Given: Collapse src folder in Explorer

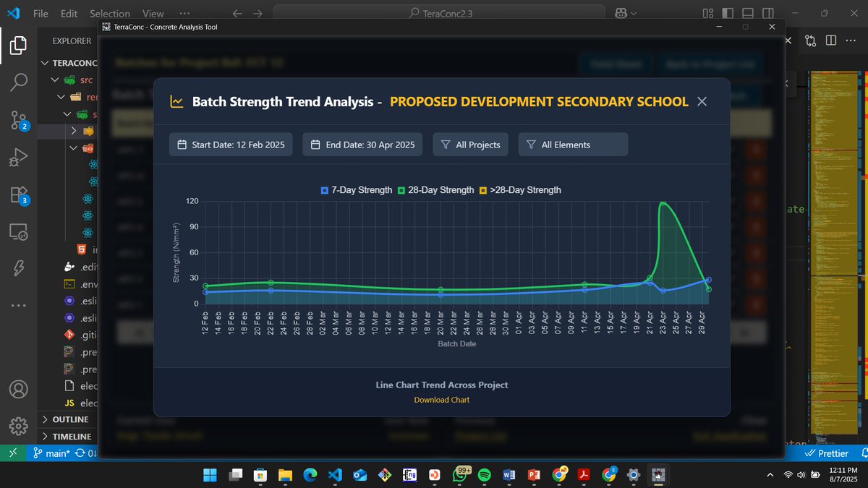Looking at the screenshot, I should pos(69,80).
